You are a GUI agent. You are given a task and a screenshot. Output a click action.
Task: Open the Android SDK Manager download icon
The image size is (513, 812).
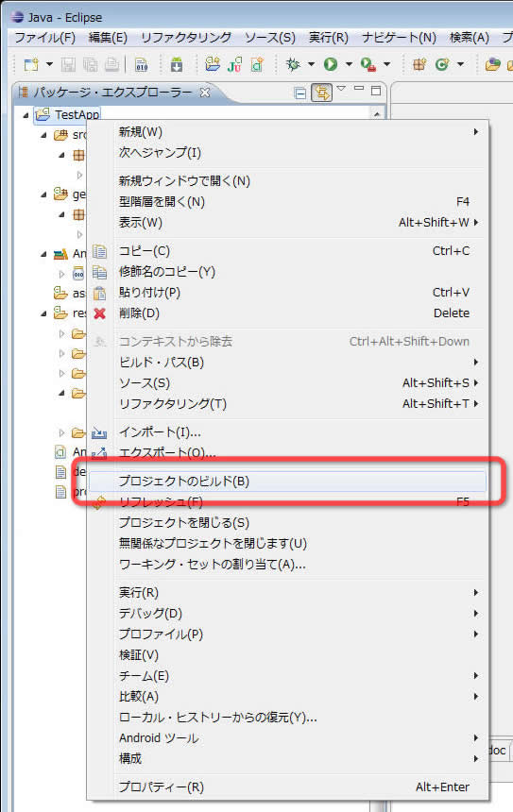(x=177, y=65)
